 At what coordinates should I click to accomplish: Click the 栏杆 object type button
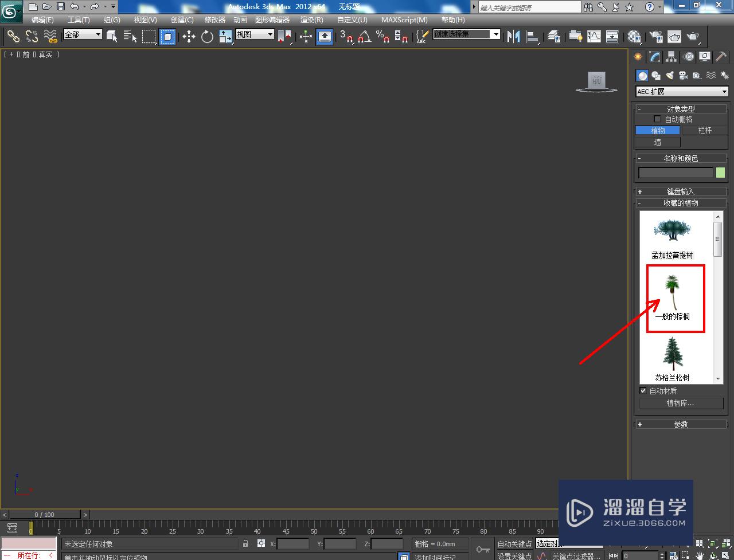tap(705, 131)
